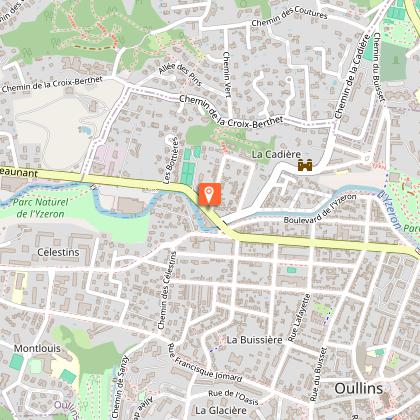Click the Les Bottières street label
Viewport: 420px width, 420px height.
(172, 160)
